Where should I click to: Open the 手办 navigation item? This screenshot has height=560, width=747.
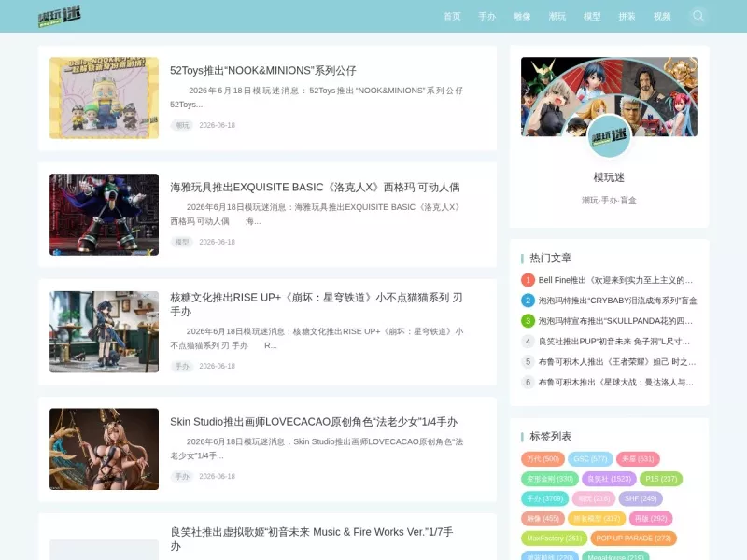pos(487,17)
